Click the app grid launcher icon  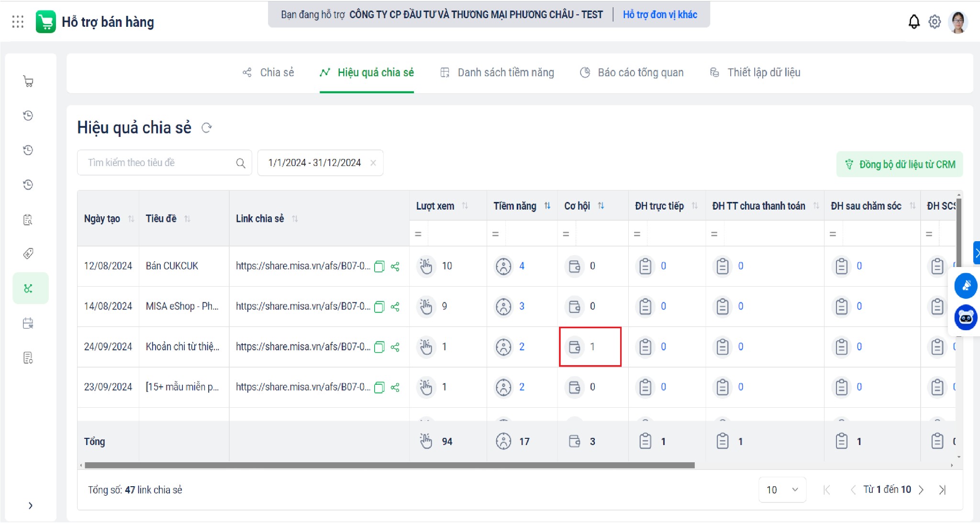click(x=18, y=22)
